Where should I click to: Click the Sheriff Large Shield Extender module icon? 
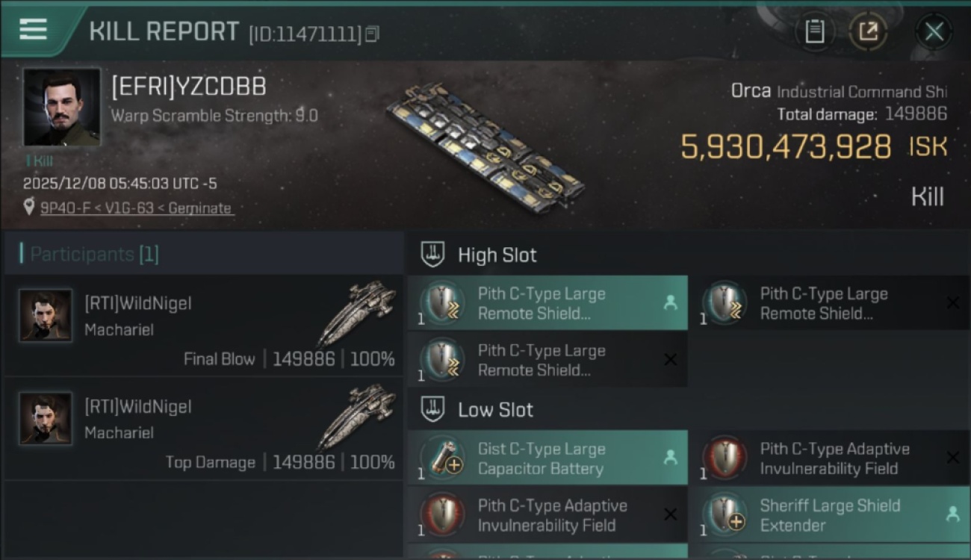tap(725, 514)
